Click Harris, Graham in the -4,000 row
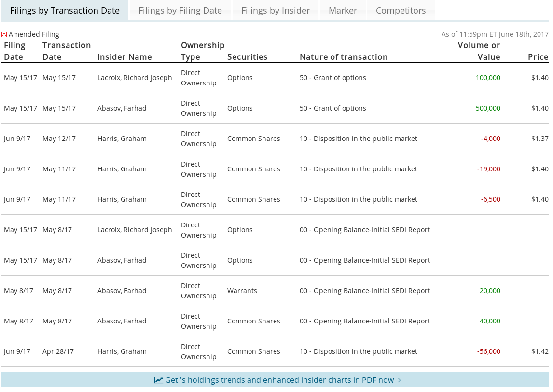Screen dimensions: 553x392 pos(122,139)
